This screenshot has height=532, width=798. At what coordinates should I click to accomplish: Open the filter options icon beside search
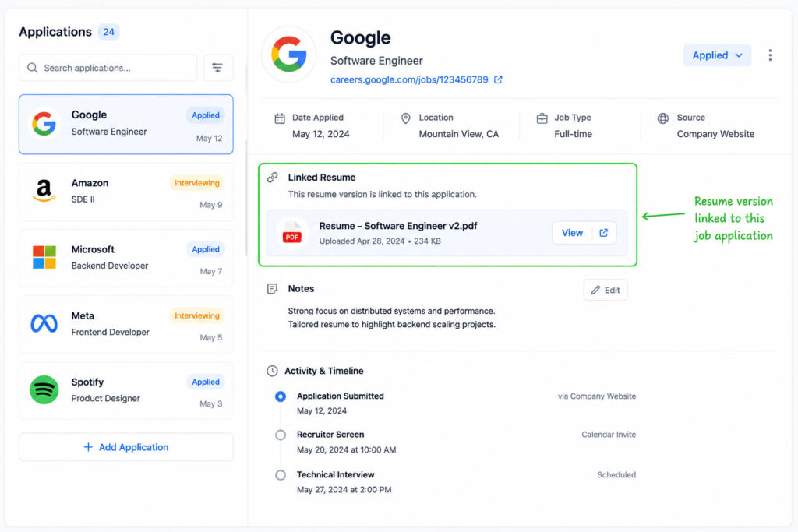tap(217, 68)
